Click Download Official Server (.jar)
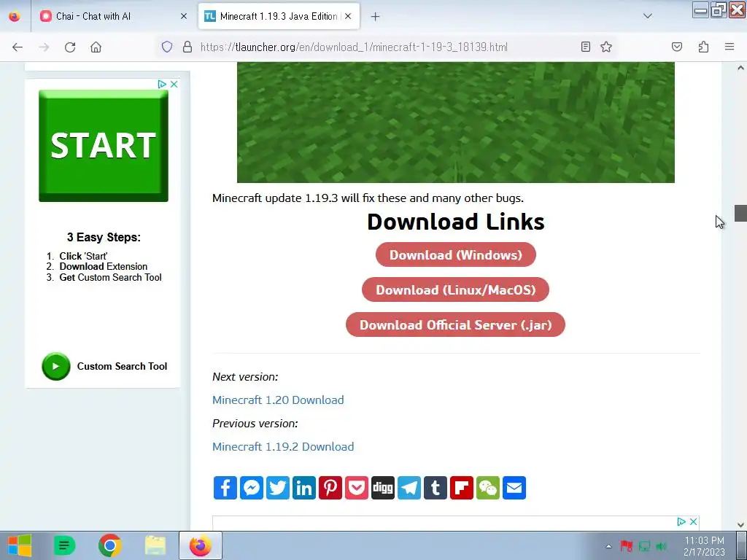 [x=455, y=324]
